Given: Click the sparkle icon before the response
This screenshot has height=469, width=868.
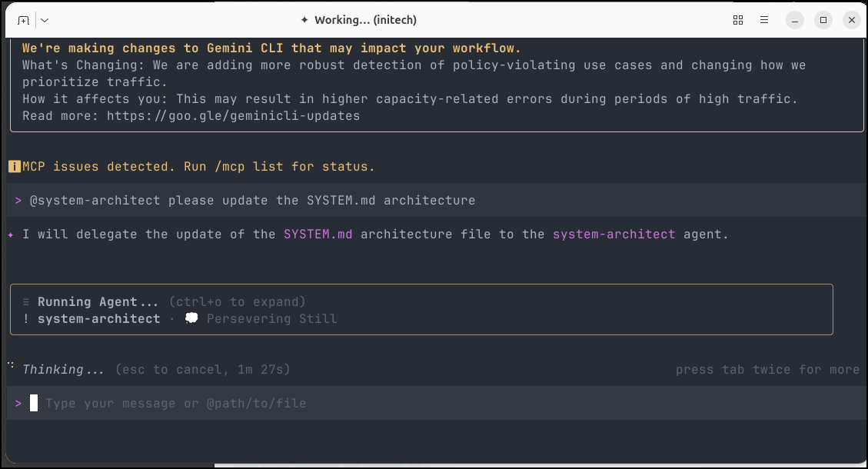Looking at the screenshot, I should 11,234.
